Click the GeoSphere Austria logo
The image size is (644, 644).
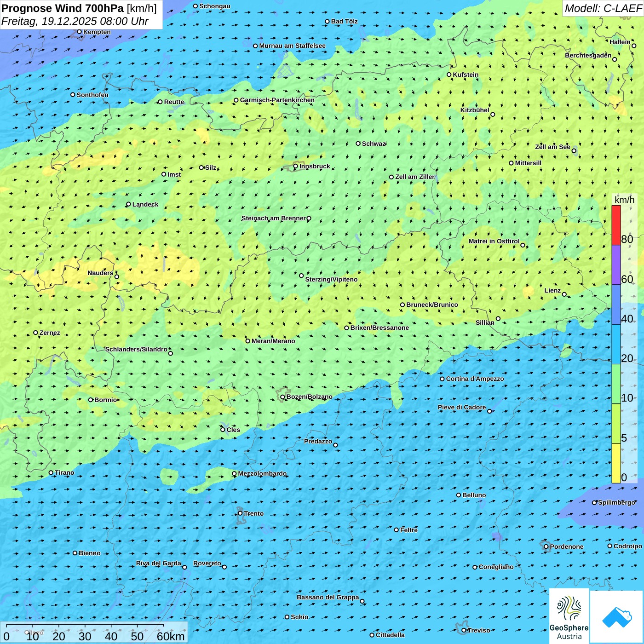click(x=569, y=616)
